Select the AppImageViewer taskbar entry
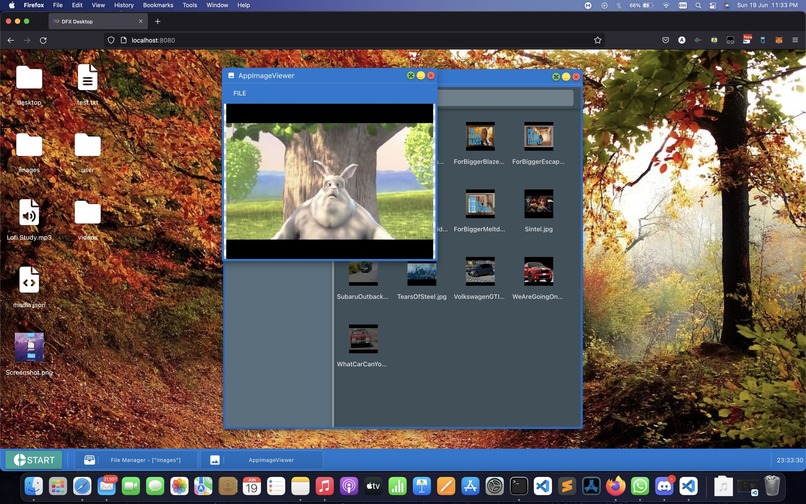Image resolution: width=806 pixels, height=504 pixels. 261,460
